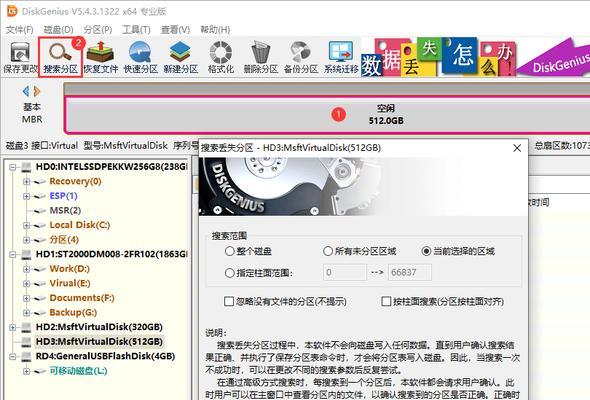Expand the Work(D:) partition node
The width and height of the screenshot is (590, 400).
tap(26, 269)
